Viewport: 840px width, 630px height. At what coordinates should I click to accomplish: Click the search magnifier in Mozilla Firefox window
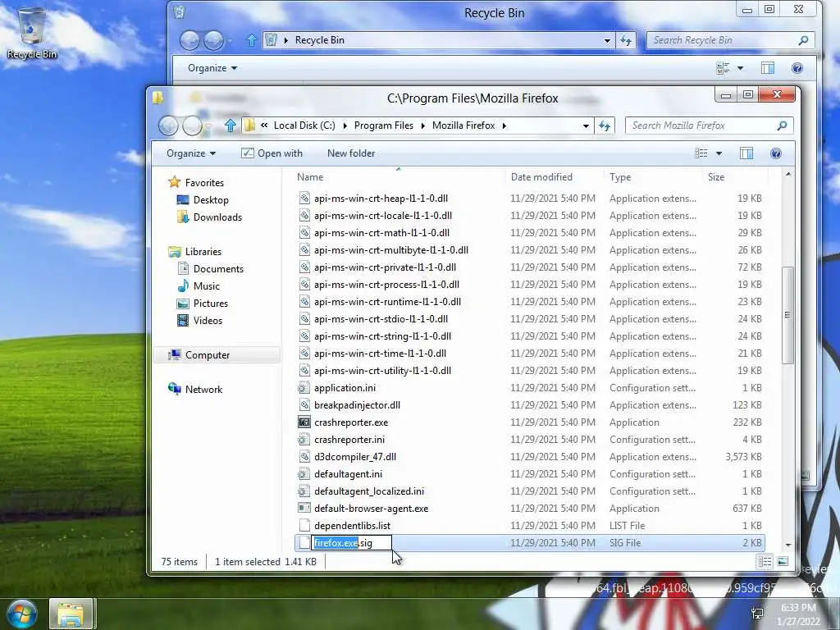pyautogui.click(x=782, y=126)
